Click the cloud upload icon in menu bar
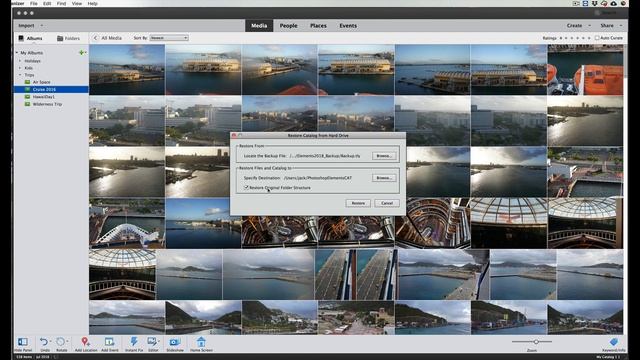Viewport: 640px width, 360px height. 613,3
